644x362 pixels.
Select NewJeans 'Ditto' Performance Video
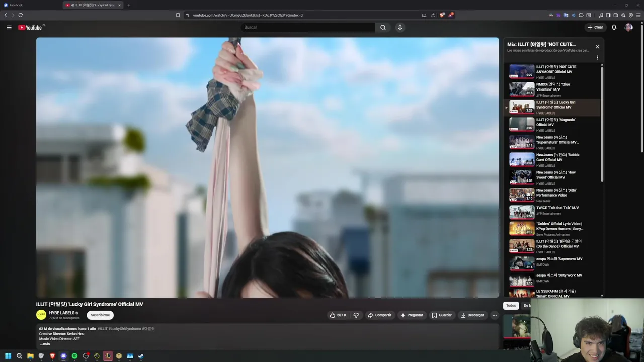(552, 195)
